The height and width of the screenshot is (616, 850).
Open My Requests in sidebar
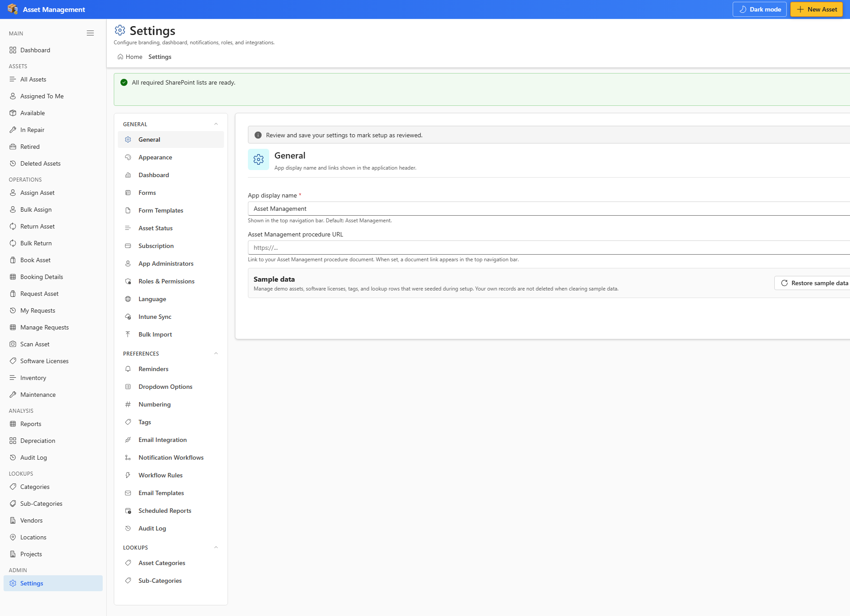(53, 310)
